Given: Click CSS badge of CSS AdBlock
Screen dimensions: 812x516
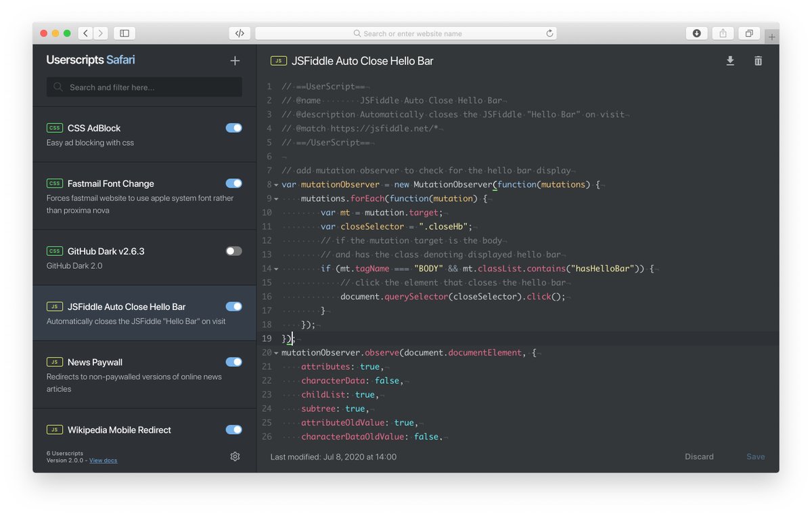Looking at the screenshot, I should [x=54, y=128].
